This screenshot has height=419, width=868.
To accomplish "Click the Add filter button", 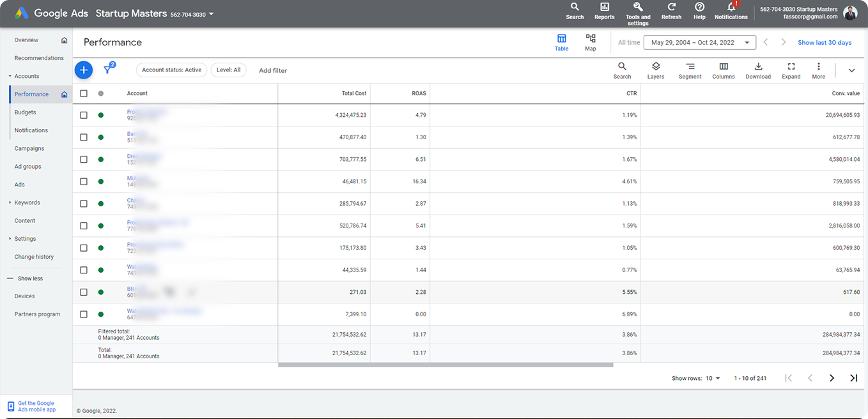I will (x=273, y=70).
